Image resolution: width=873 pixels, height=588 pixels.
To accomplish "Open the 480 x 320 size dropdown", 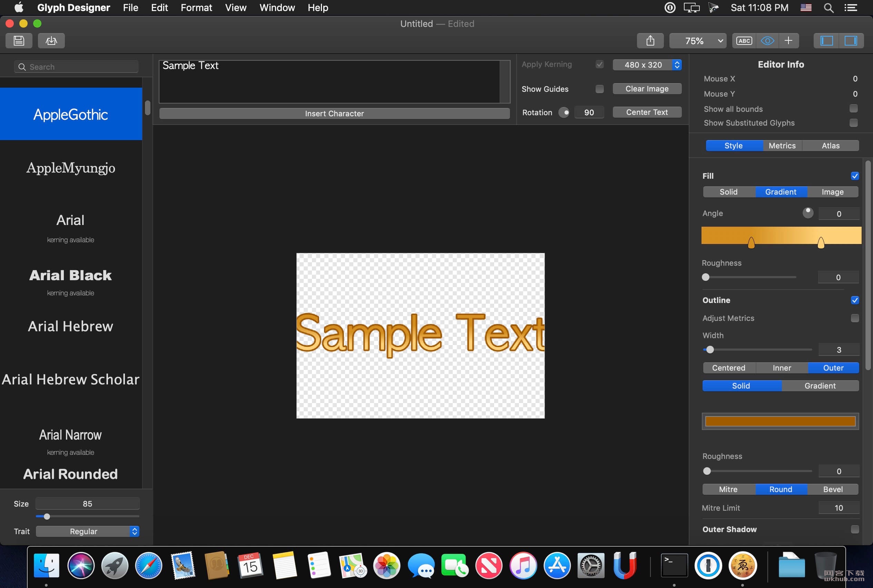I will [647, 65].
